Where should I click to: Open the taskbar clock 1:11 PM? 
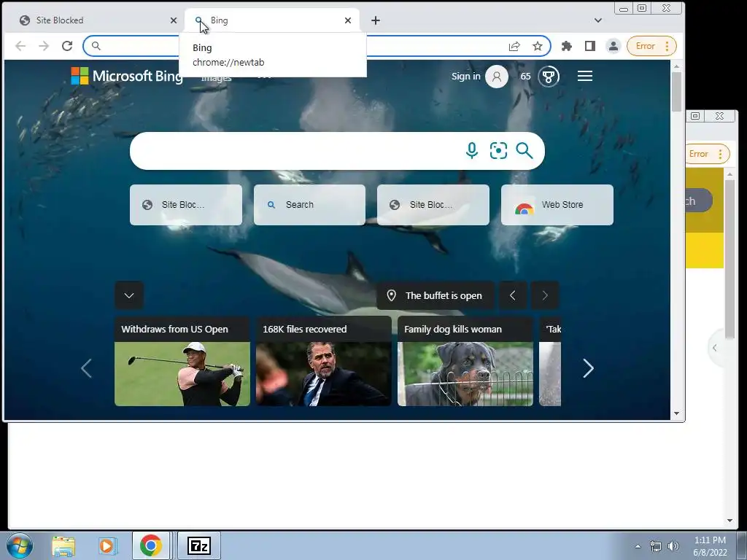[710, 546]
